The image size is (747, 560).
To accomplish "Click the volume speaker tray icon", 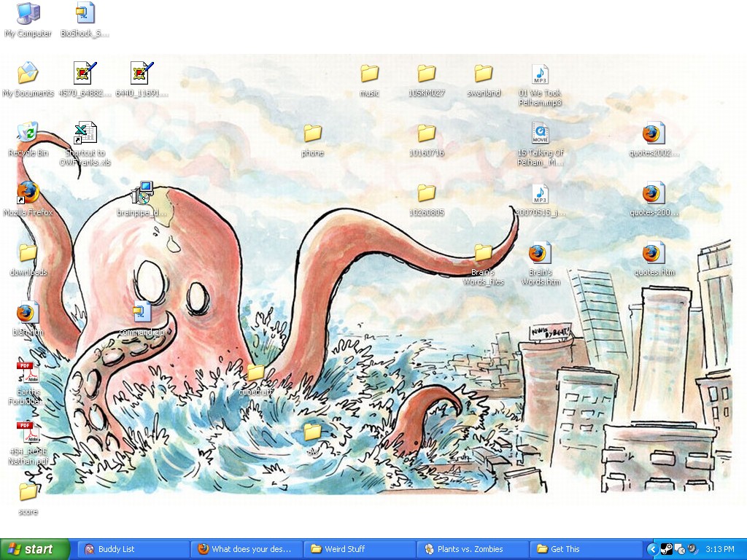I will pyautogui.click(x=692, y=549).
